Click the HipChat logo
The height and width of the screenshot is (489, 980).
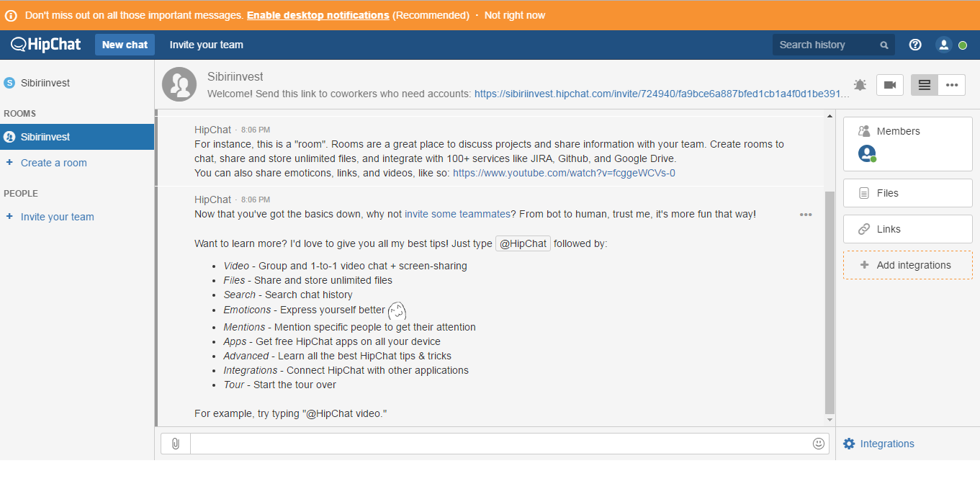[45, 44]
